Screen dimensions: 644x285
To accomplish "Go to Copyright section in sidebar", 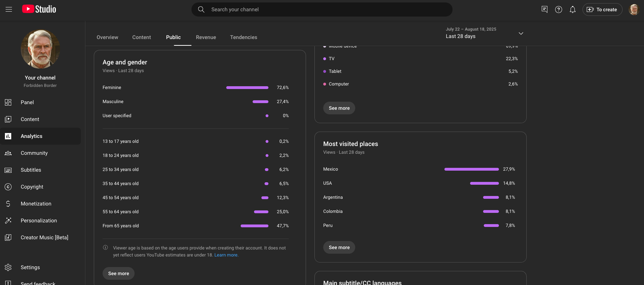I will coord(32,187).
